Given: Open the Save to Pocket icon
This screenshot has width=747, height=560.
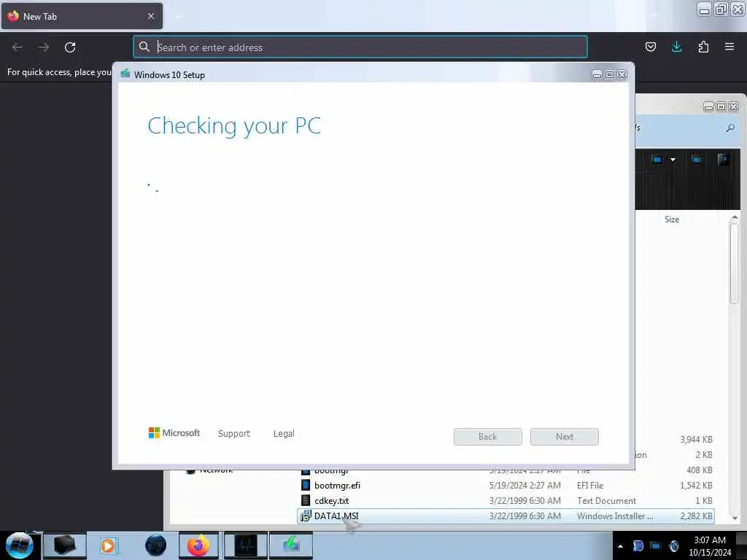Looking at the screenshot, I should 651,47.
